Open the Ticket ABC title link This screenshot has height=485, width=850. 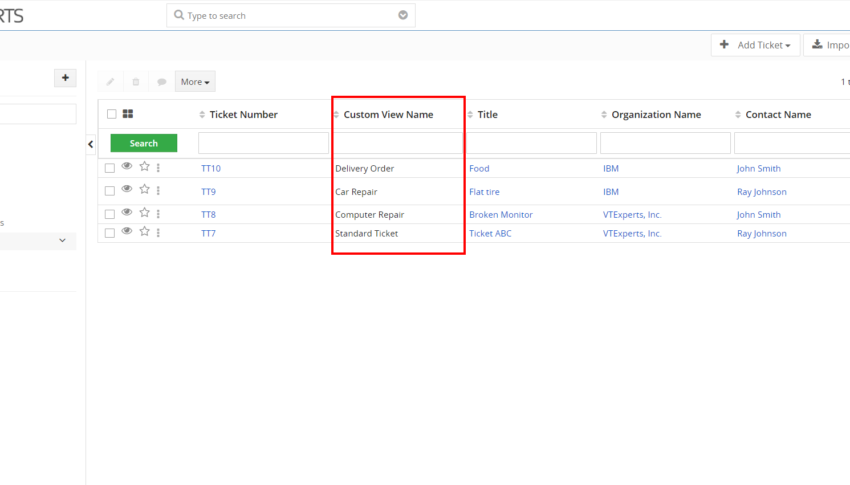[x=490, y=234]
